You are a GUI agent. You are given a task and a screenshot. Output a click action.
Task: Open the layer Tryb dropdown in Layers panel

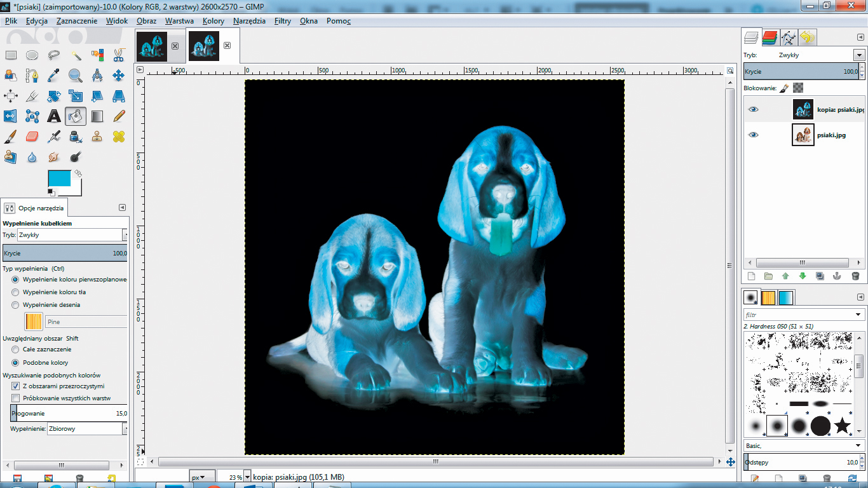point(859,55)
